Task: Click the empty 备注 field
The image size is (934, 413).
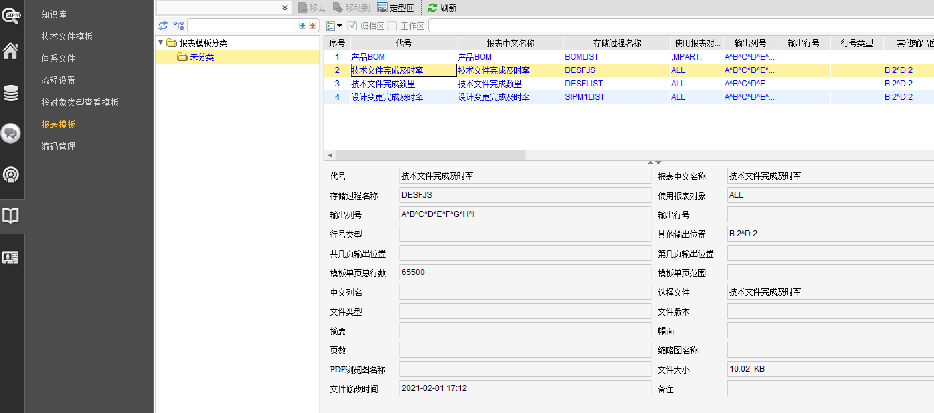Action: [831, 389]
